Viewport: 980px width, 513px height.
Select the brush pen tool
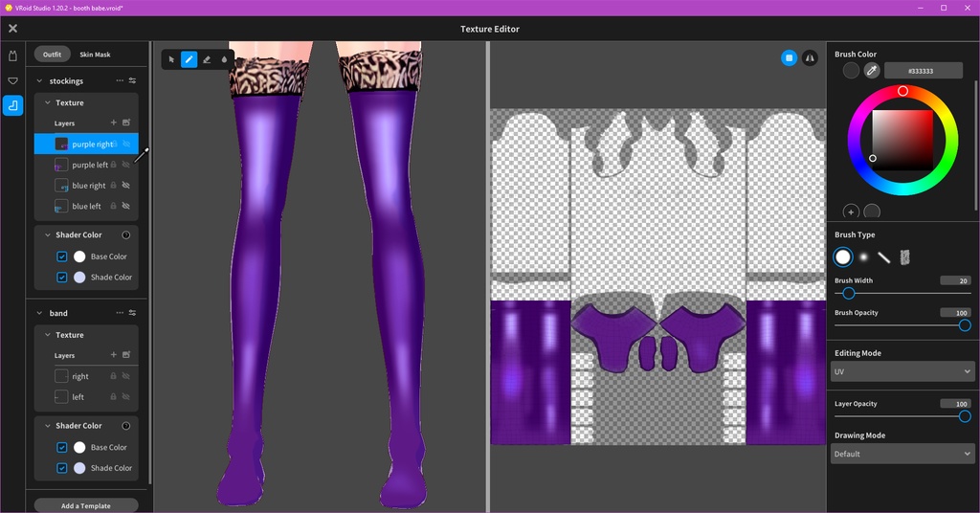point(189,59)
